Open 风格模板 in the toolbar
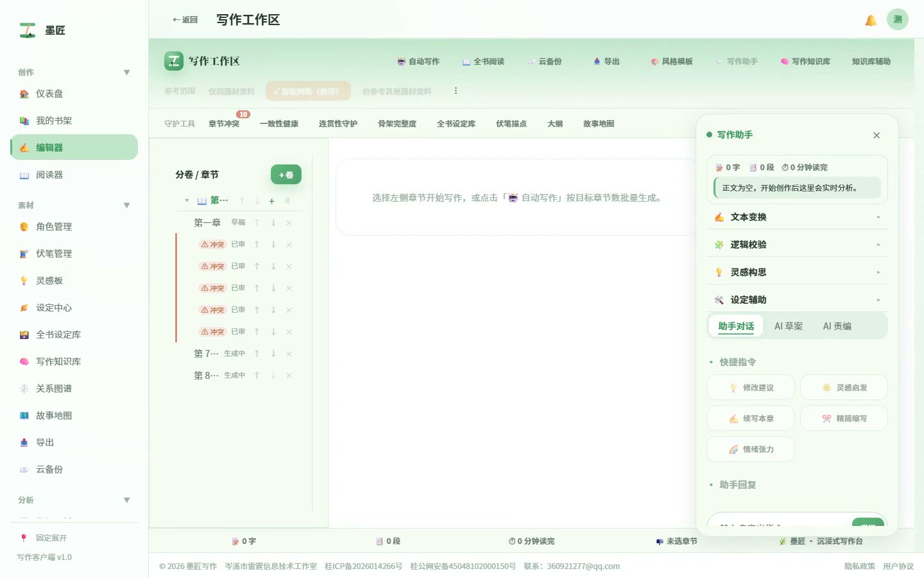The height and width of the screenshot is (578, 924). [x=671, y=62]
